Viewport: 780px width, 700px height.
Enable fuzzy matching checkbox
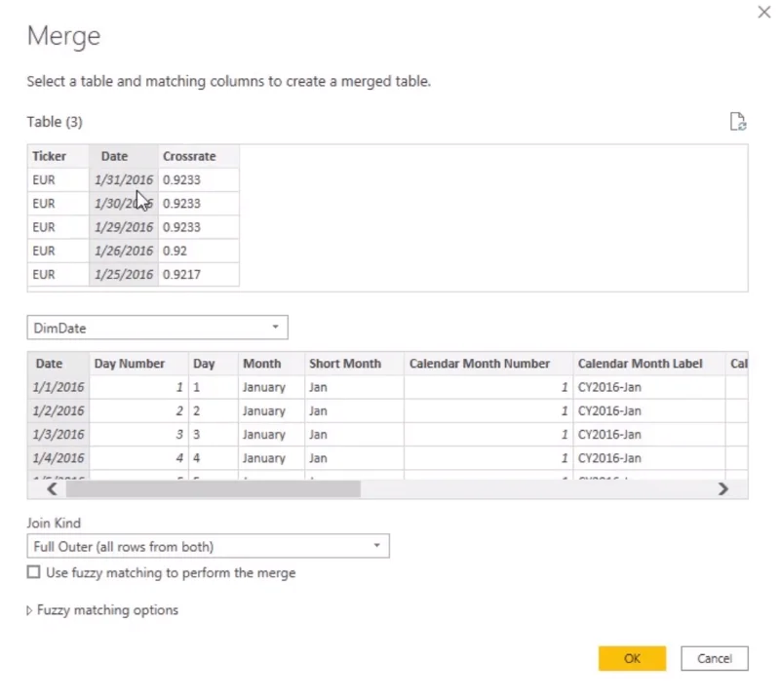click(x=33, y=572)
